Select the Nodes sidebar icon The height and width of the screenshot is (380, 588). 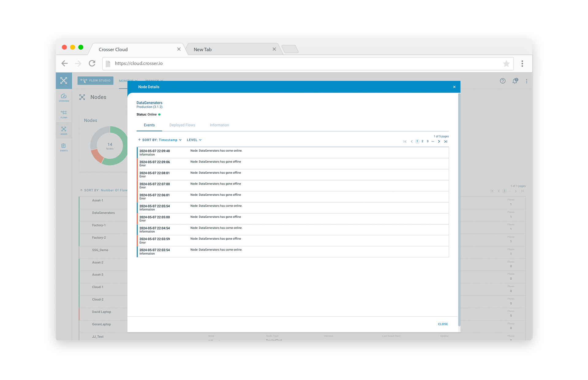[x=64, y=131]
